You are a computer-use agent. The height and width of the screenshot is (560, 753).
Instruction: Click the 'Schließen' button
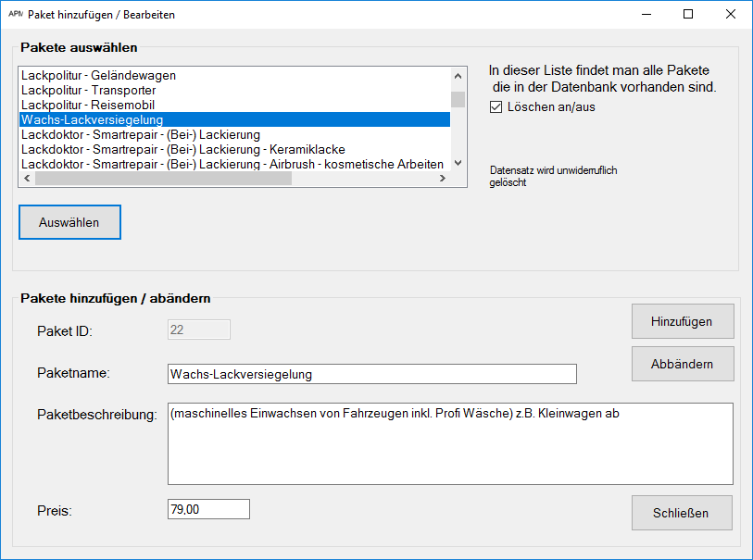[682, 513]
